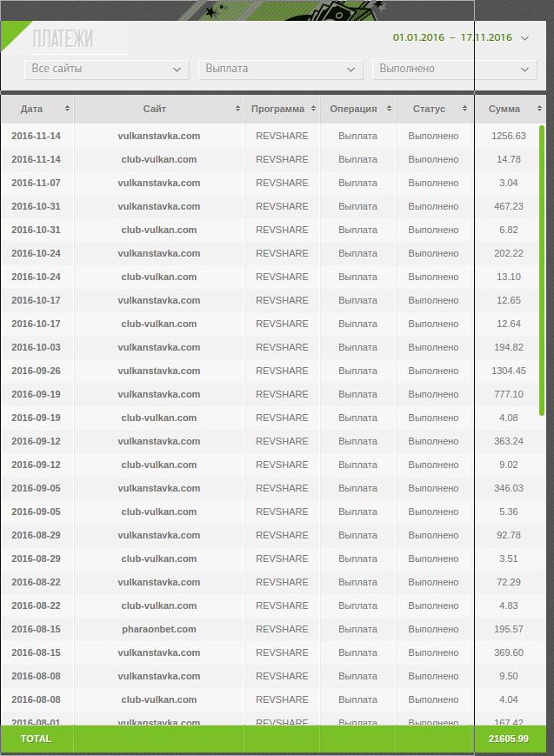The height and width of the screenshot is (756, 554).
Task: Click the date cell 2016-09-26
Action: click(37, 371)
